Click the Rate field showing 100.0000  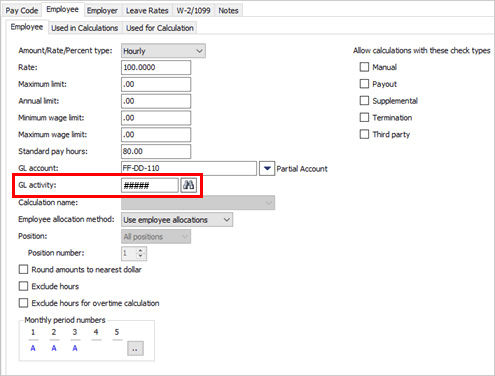pos(156,67)
